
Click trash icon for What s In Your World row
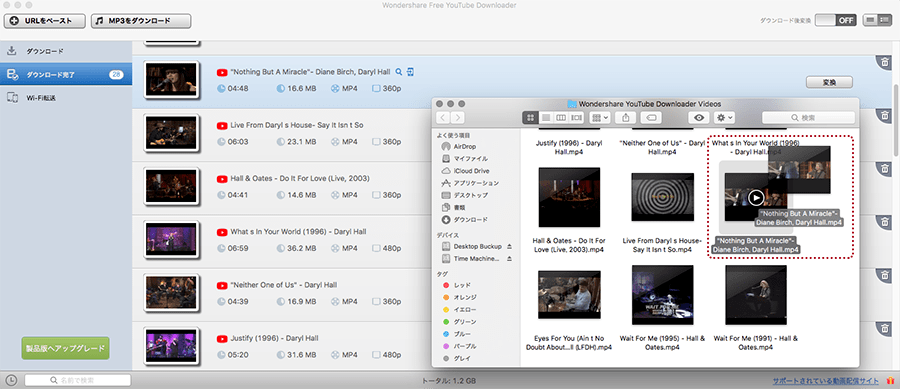885,222
